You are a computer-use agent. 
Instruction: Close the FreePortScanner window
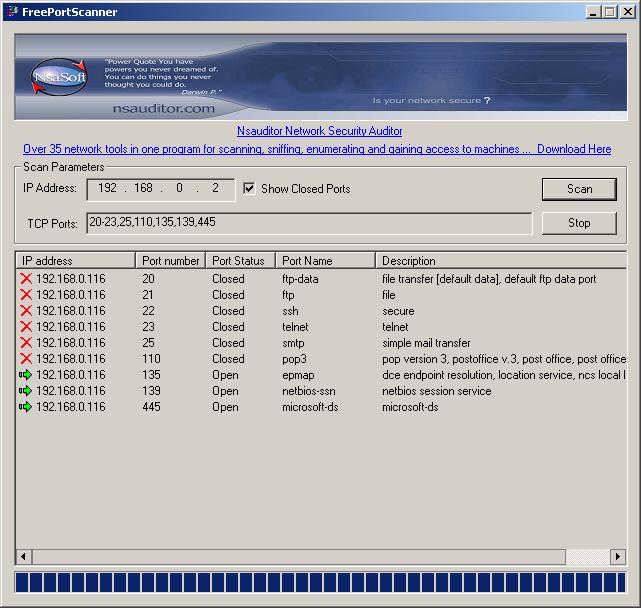point(628,11)
